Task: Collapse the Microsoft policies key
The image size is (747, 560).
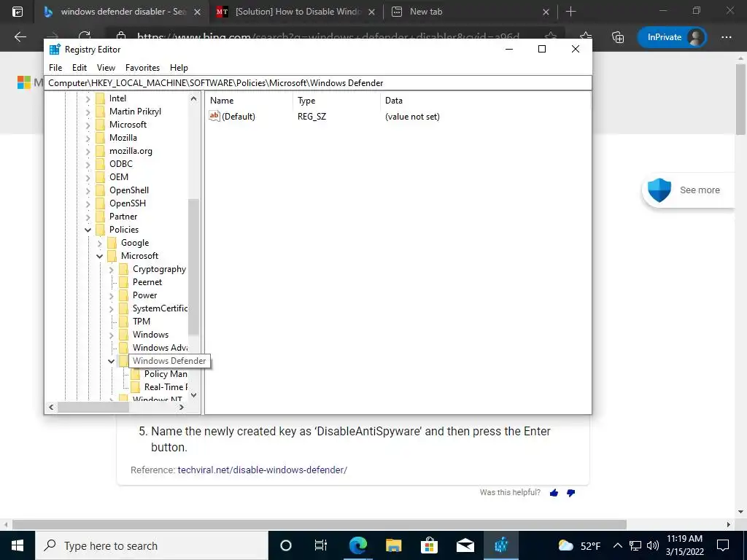Action: (99, 256)
